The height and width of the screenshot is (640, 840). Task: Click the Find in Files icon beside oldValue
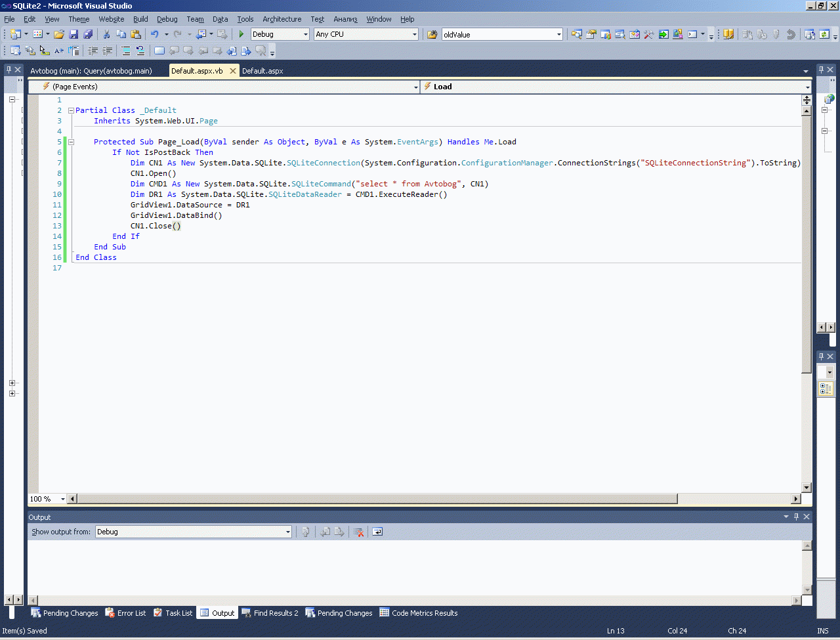pyautogui.click(x=432, y=34)
